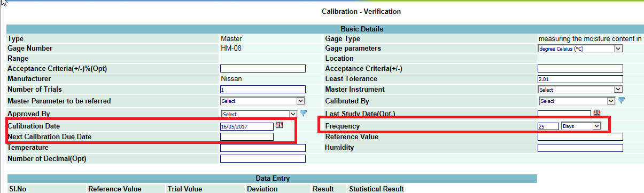The image size is (644, 193).
Task: Click the Trial Value column header
Action: (x=185, y=189)
